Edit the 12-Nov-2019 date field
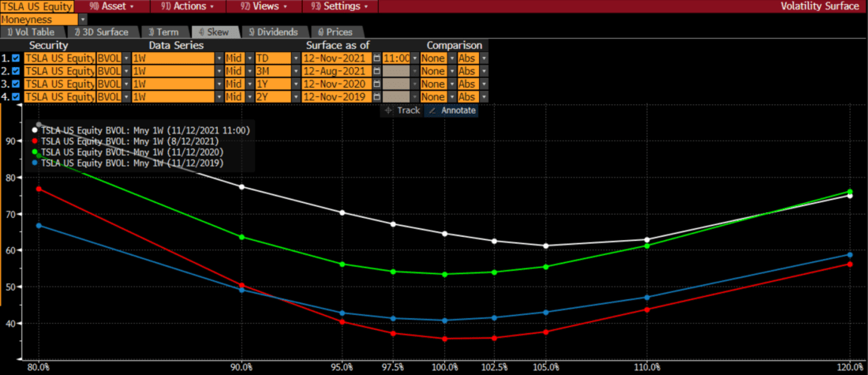 337,97
